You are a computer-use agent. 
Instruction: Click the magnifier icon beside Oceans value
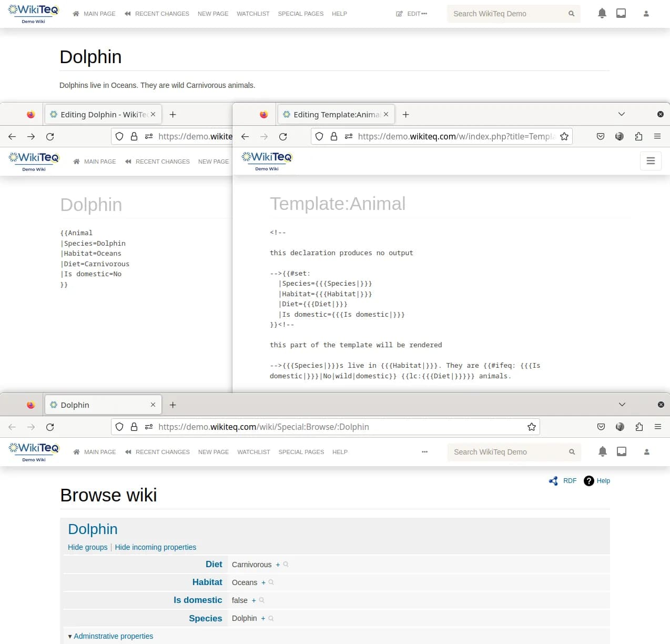click(x=270, y=582)
